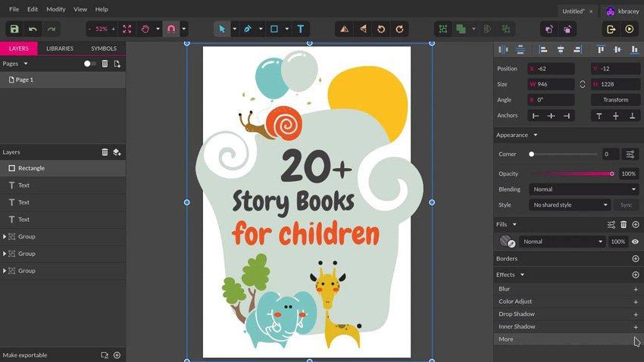Delete the page with trash icon

pos(105,64)
